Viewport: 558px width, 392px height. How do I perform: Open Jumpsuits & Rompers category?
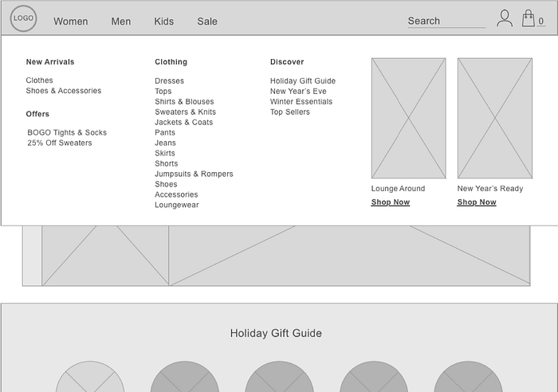[x=194, y=174]
